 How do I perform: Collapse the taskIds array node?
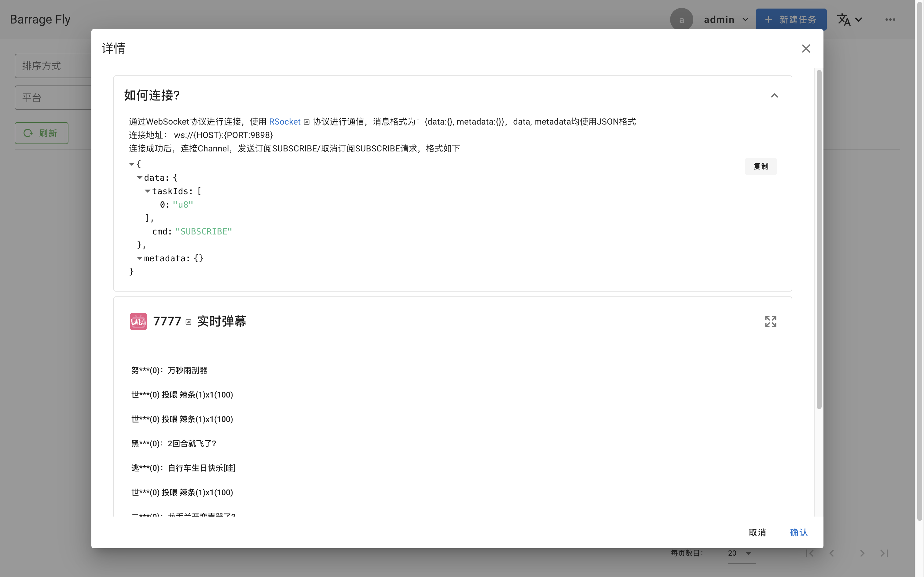pyautogui.click(x=147, y=191)
